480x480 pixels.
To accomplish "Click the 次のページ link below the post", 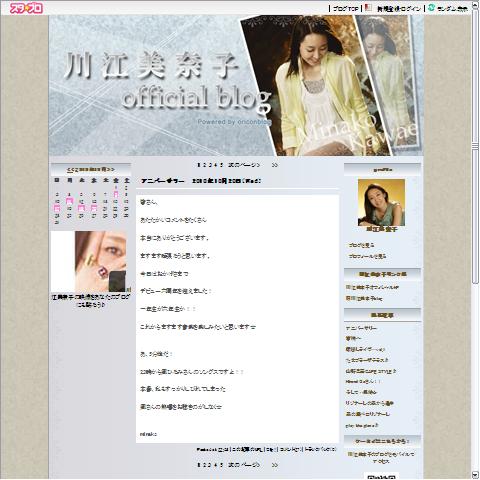I will (244, 465).
